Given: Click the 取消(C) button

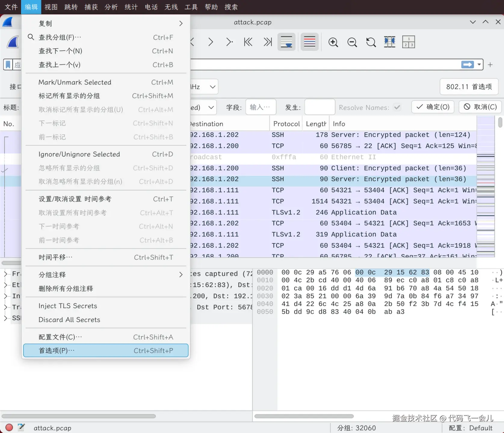Looking at the screenshot, I should (x=480, y=107).
